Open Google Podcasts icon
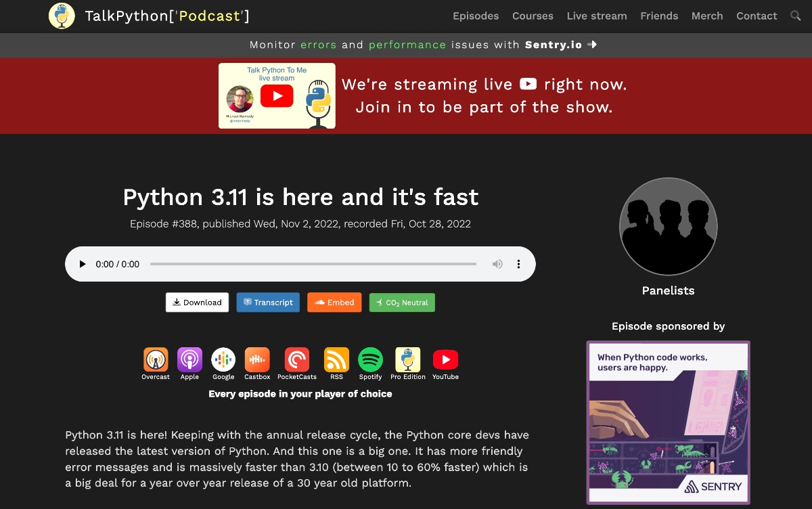This screenshot has width=812, height=509. coord(223,359)
